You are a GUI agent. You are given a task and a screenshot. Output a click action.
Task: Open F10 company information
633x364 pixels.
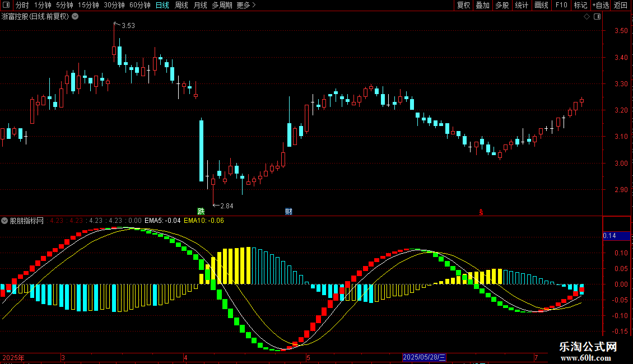click(x=561, y=5)
